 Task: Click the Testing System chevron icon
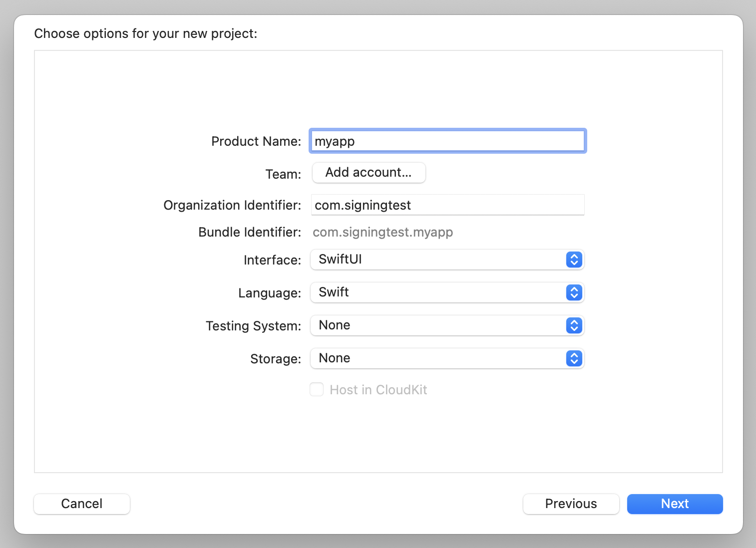pos(574,325)
